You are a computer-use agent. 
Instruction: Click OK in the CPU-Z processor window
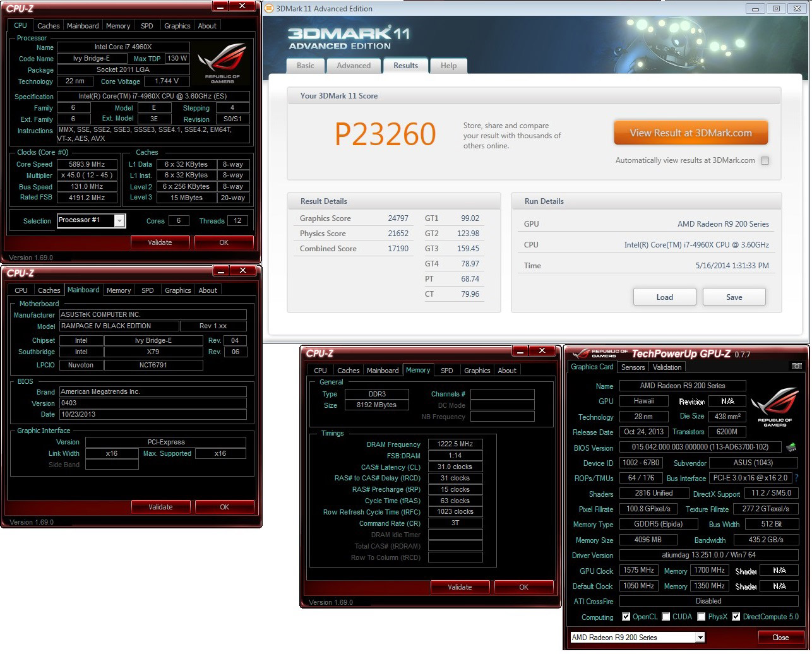coord(224,242)
